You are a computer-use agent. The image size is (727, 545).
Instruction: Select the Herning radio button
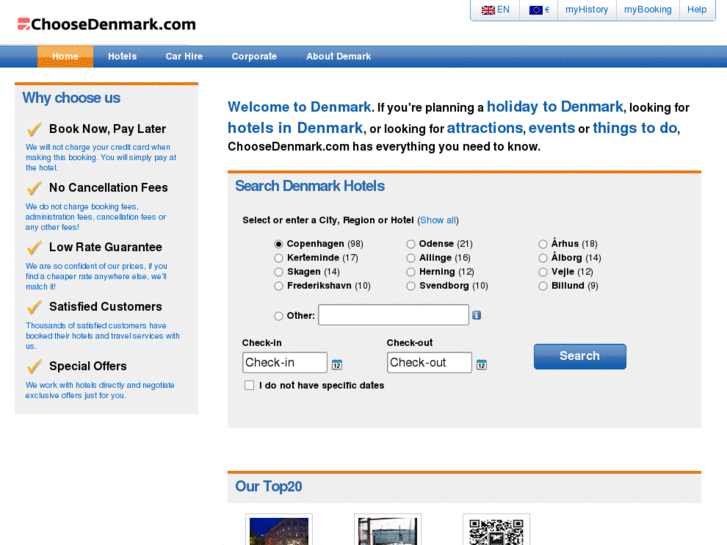tap(410, 272)
